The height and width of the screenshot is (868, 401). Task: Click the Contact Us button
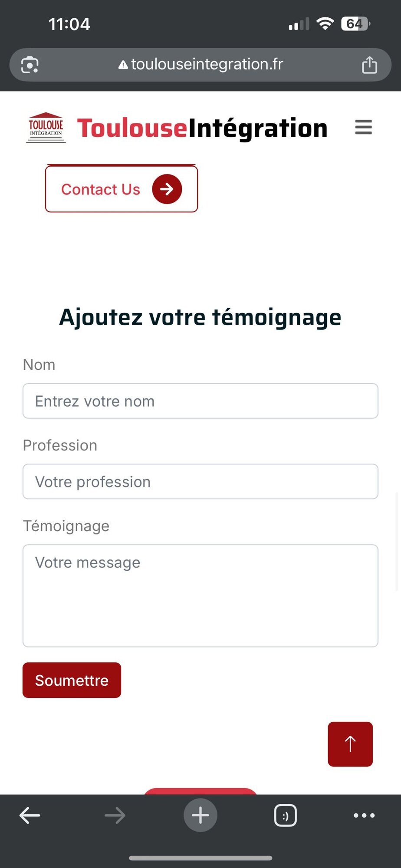coord(101,189)
